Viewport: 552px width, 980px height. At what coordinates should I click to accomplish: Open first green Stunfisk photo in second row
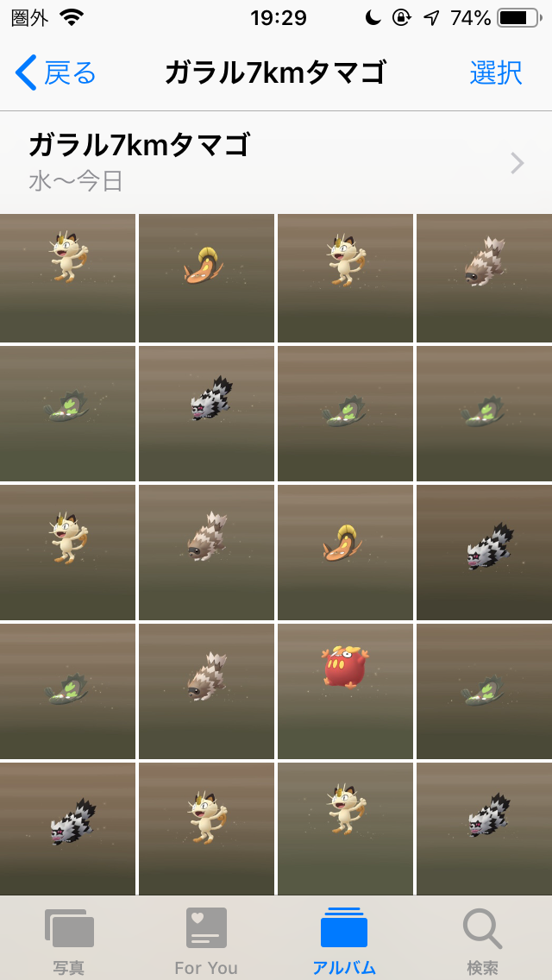(67, 414)
